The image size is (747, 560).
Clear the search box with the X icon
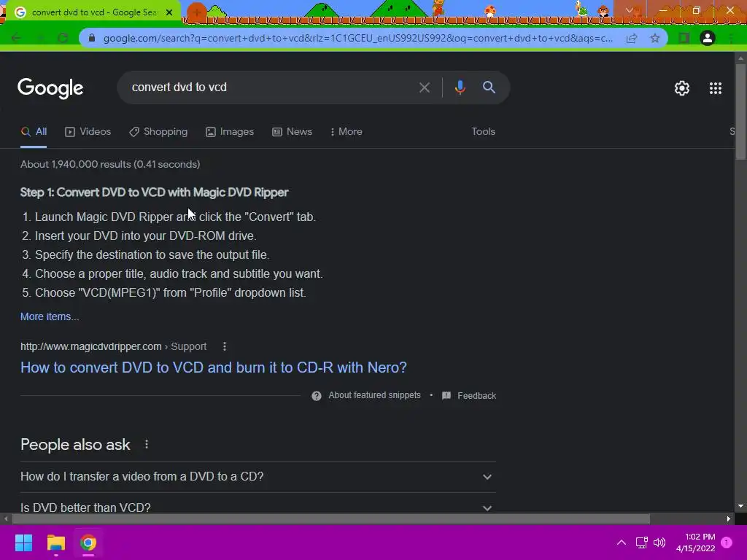coord(424,87)
